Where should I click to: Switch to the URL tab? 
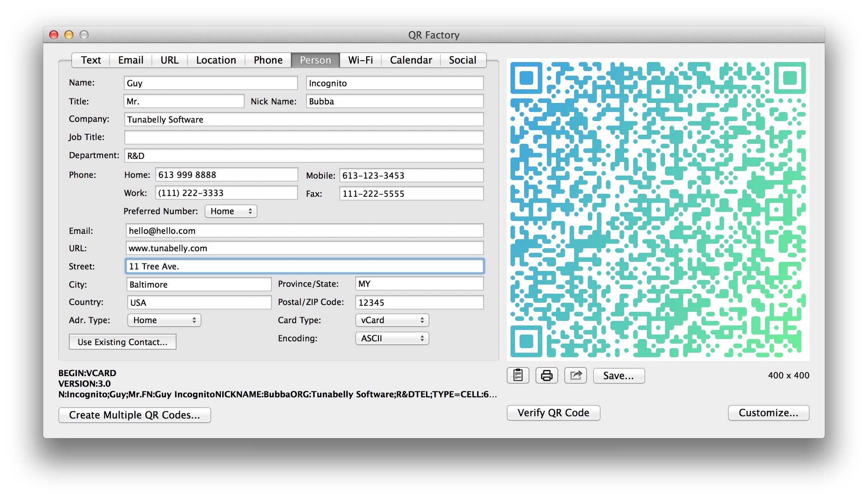tap(169, 60)
